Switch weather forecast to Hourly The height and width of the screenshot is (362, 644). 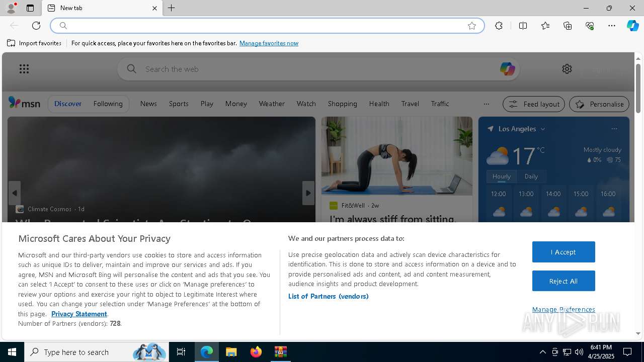[502, 176]
